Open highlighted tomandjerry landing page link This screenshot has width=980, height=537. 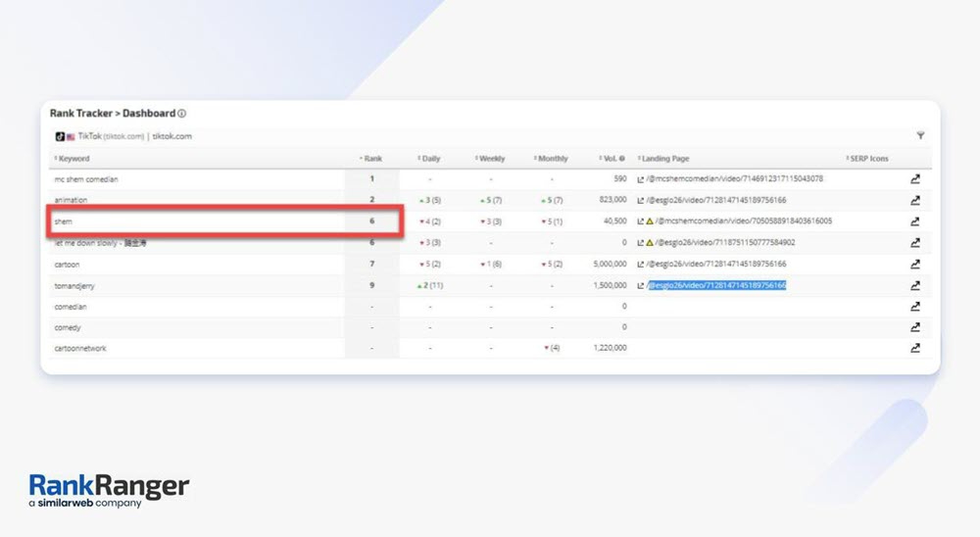[716, 285]
